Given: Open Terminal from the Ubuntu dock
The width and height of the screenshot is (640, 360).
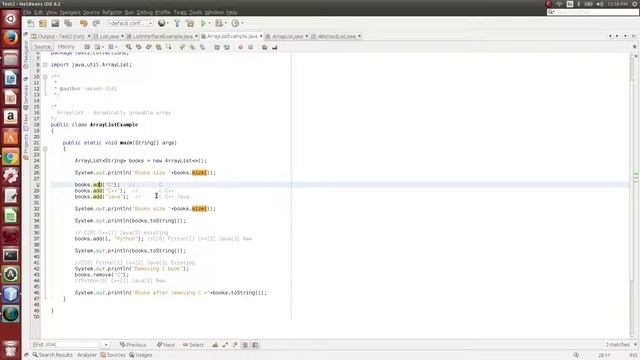Looking at the screenshot, I should tap(11, 255).
